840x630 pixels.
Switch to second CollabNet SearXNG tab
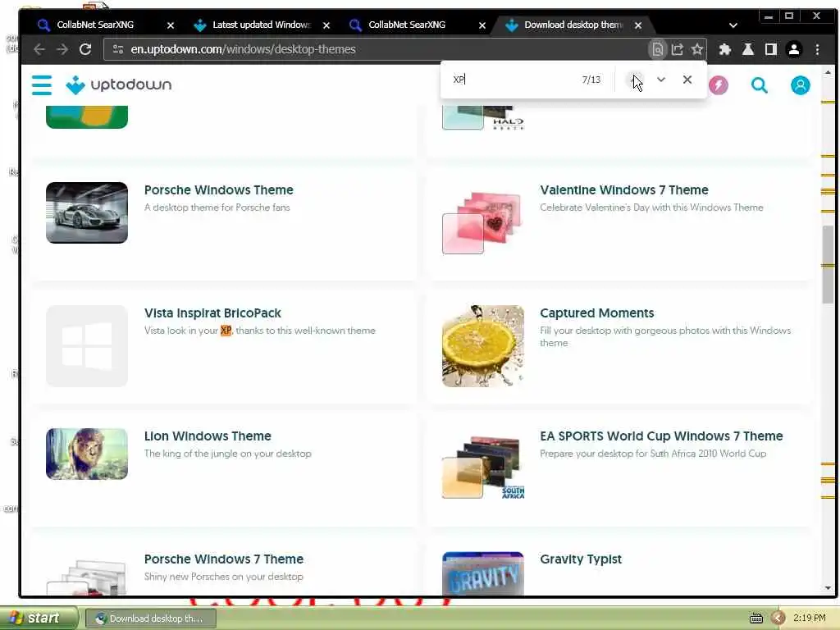407,25
